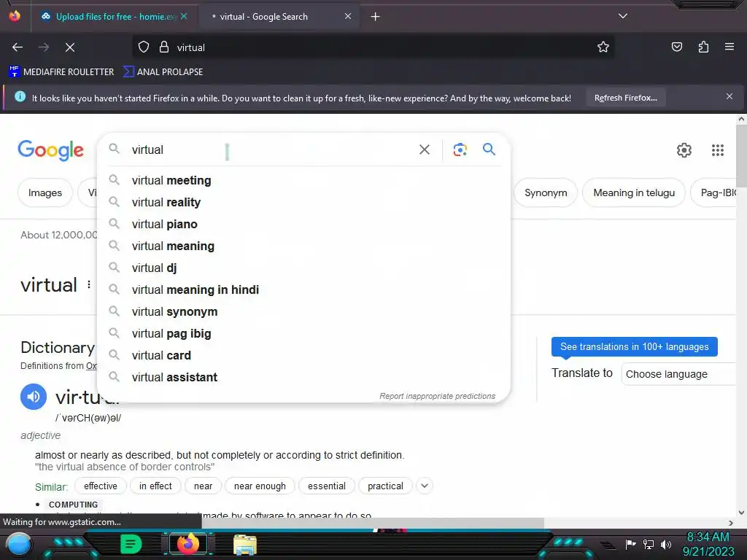Open a new tab with the plus button
The width and height of the screenshot is (747, 560).
(x=375, y=17)
